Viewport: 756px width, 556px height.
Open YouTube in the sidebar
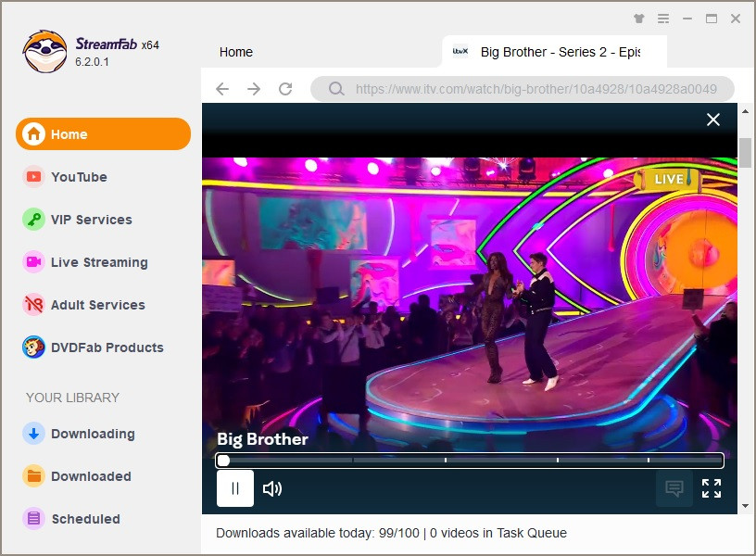tap(65, 177)
